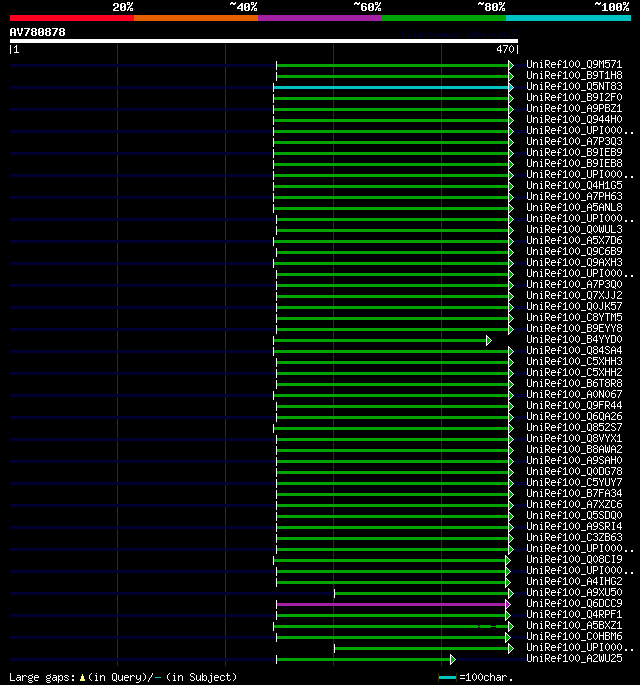
Task: Open hit UniRef100_Q4H1G5
Action: coord(574,186)
